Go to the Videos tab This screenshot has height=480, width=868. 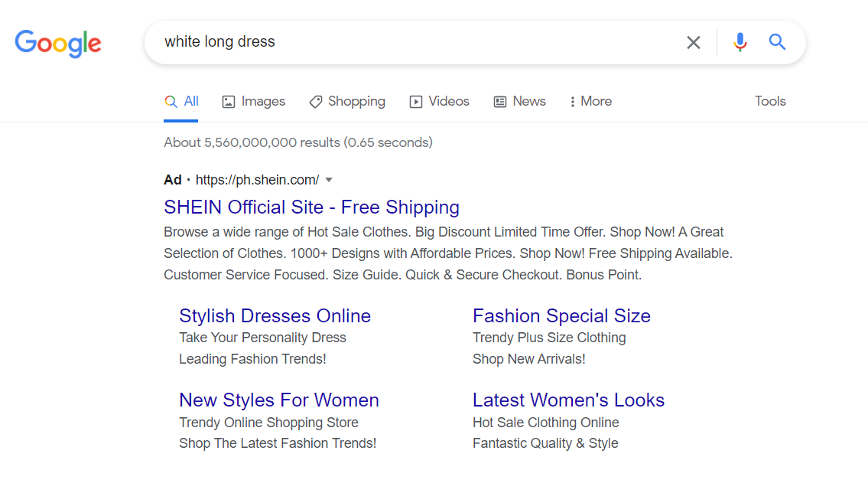click(440, 101)
